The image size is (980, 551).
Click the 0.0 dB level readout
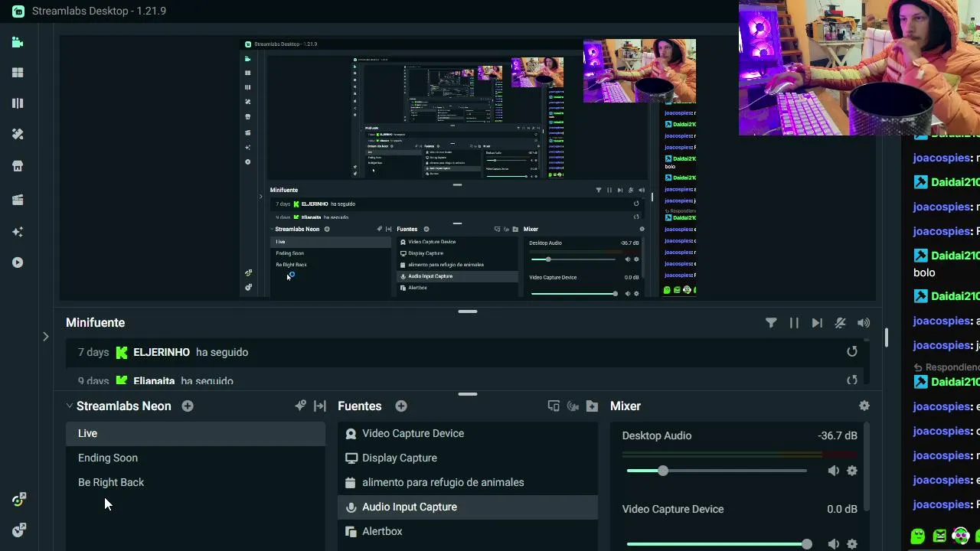[x=842, y=509]
